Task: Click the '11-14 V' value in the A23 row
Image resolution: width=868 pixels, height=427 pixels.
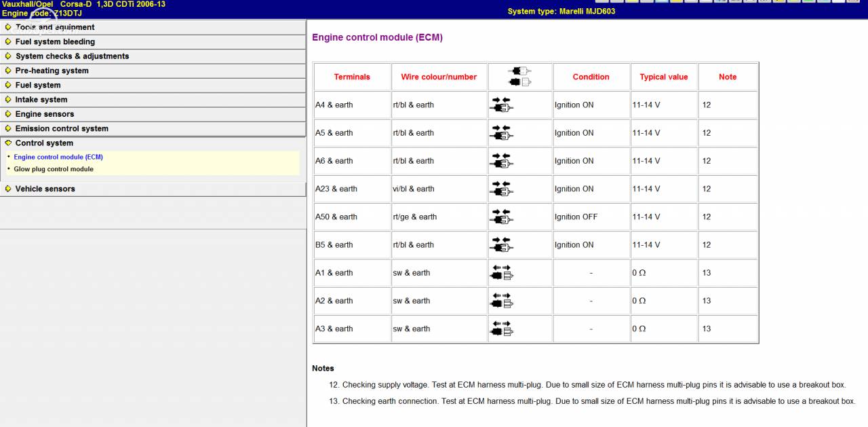Action: (x=646, y=189)
